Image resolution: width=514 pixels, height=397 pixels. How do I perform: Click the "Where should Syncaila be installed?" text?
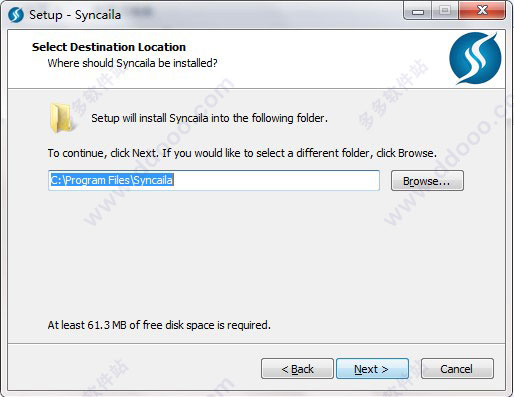coord(132,63)
